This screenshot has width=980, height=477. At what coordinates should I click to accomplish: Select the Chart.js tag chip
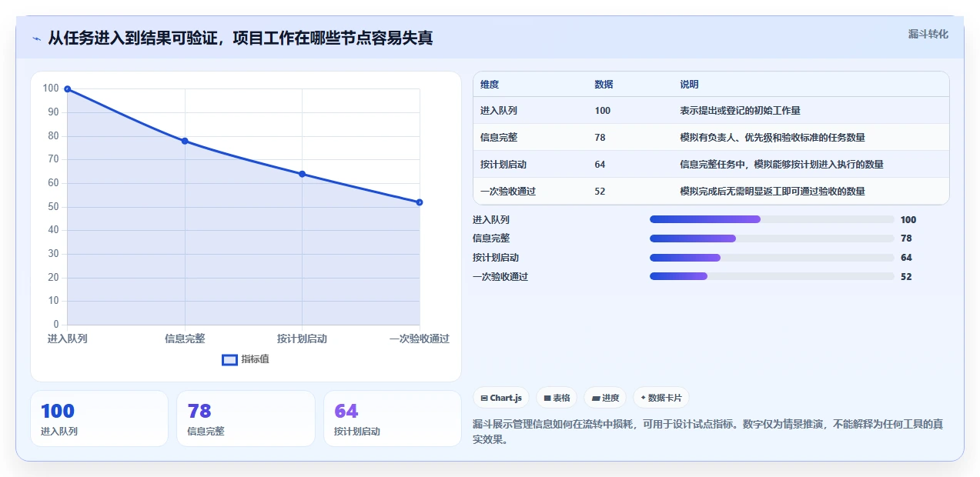[501, 398]
